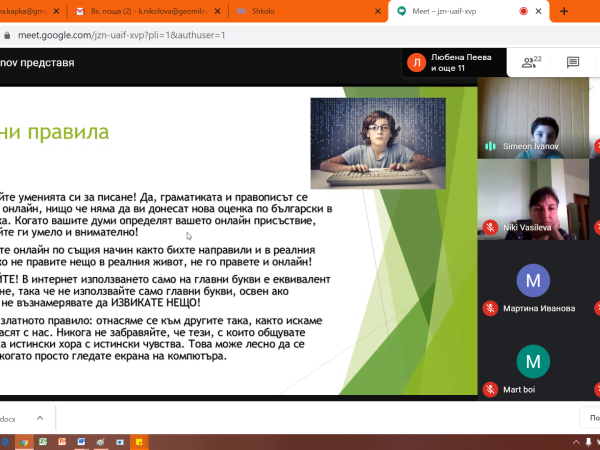Open Paint in the taskbar

click(100, 442)
